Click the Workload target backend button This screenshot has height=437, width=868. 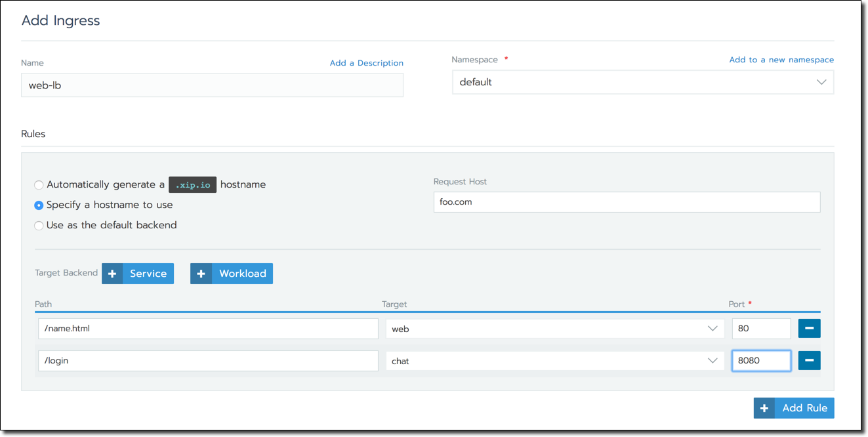click(242, 274)
